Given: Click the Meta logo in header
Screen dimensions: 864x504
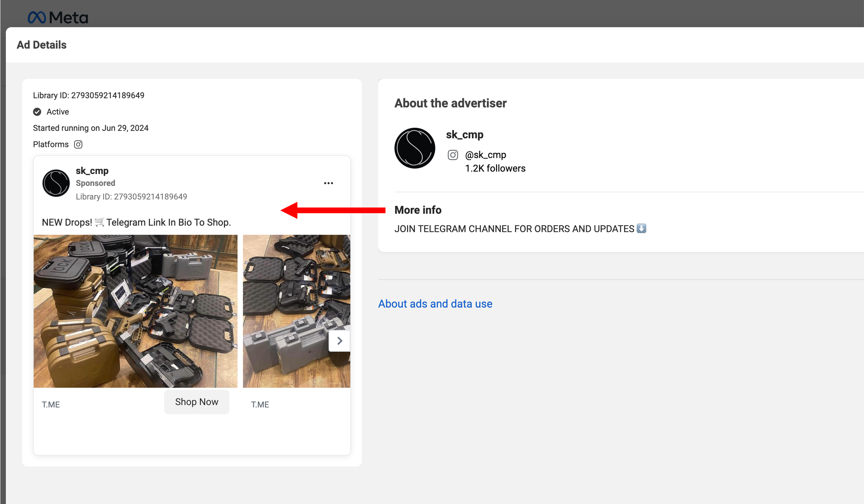Looking at the screenshot, I should point(58,17).
